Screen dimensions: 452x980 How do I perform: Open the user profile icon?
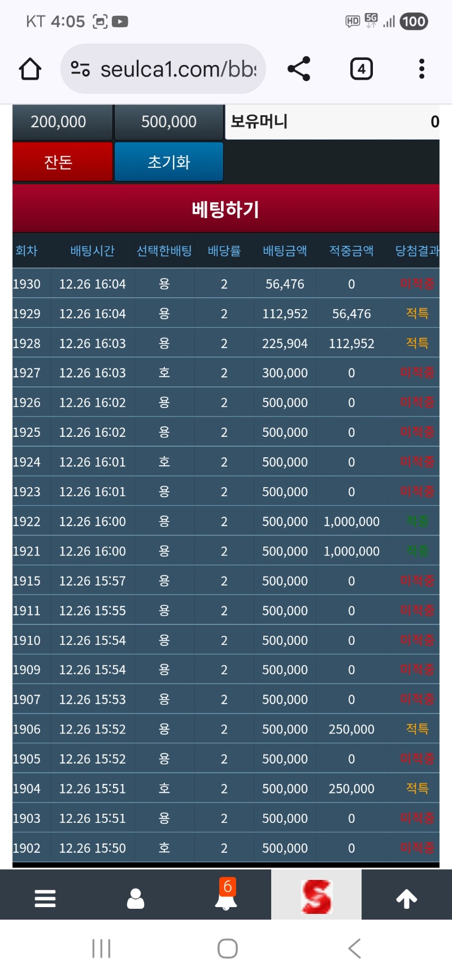[x=136, y=897]
